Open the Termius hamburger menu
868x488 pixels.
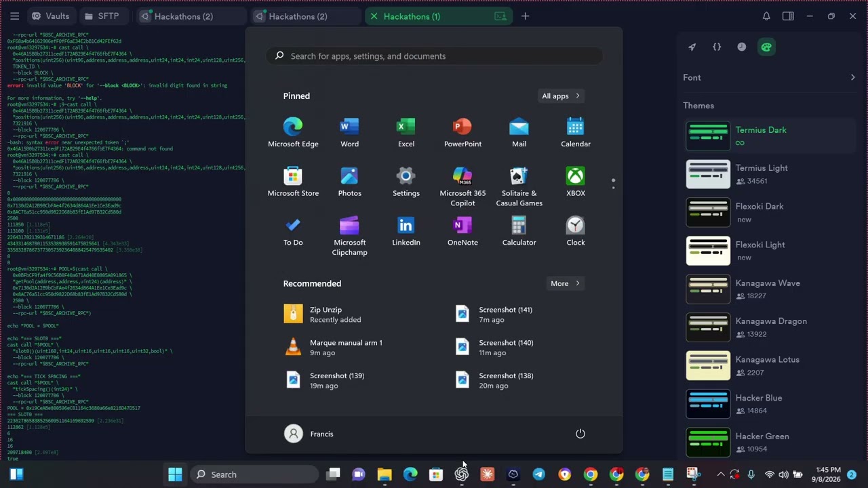[x=14, y=16]
